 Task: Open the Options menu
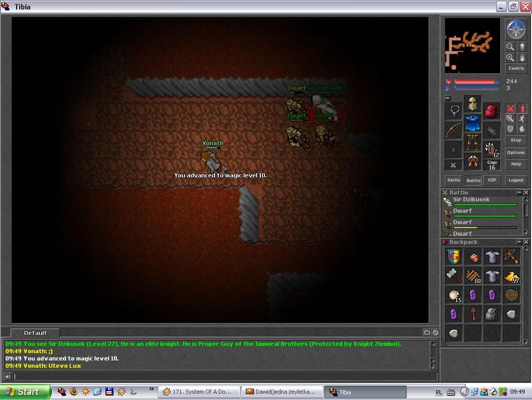pos(516,152)
